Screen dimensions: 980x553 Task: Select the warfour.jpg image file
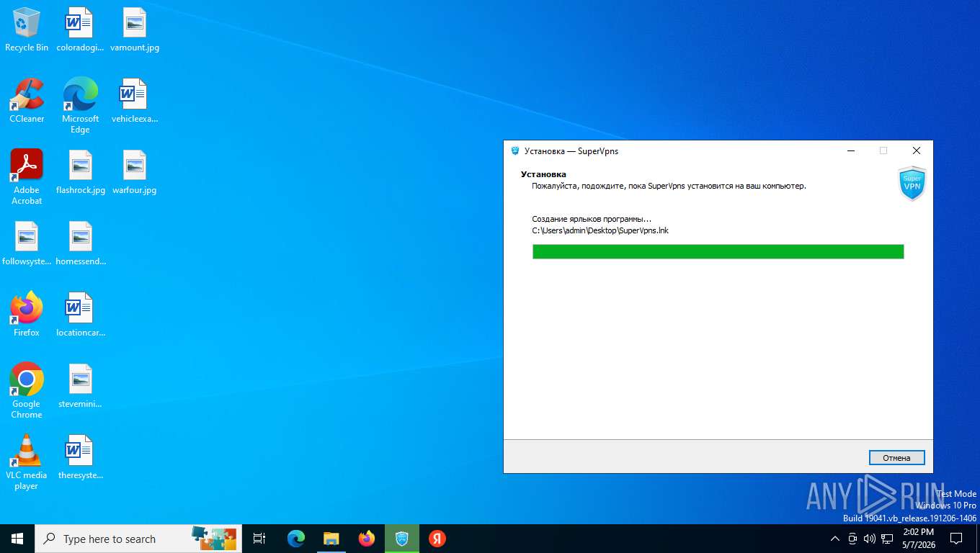[135, 172]
